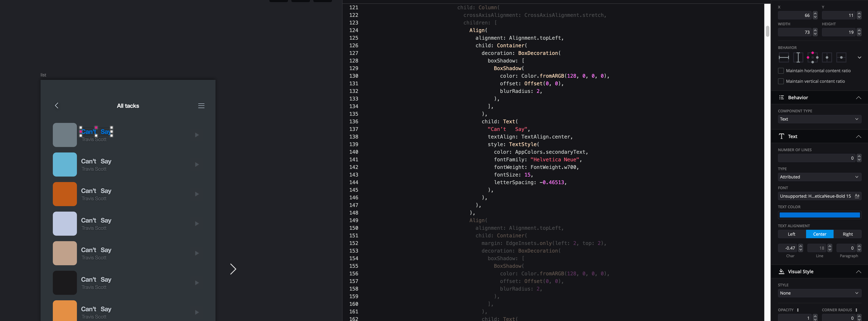Set text alignment to Left

click(x=791, y=234)
